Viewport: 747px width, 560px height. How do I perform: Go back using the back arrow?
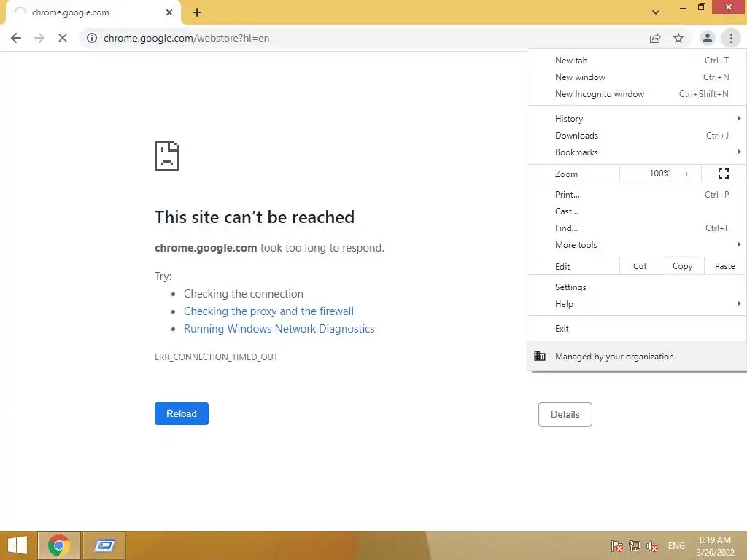[x=16, y=38]
